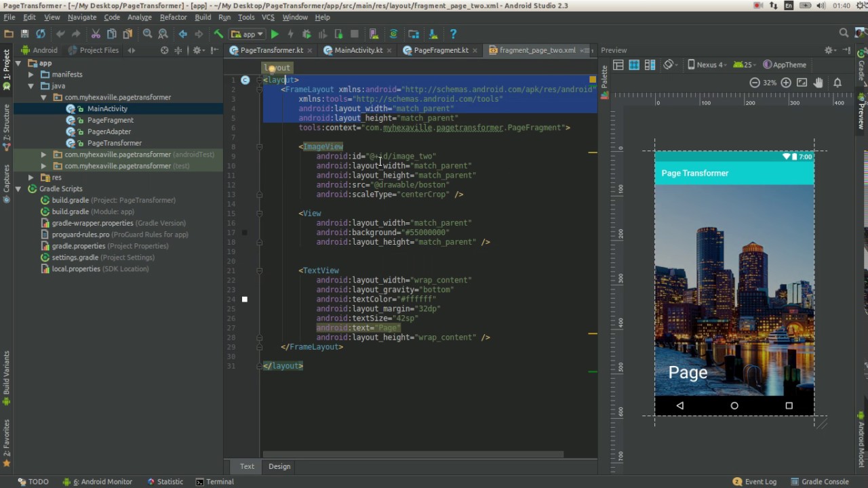The width and height of the screenshot is (868, 488).
Task: Run the app with green play button
Action: (x=275, y=34)
